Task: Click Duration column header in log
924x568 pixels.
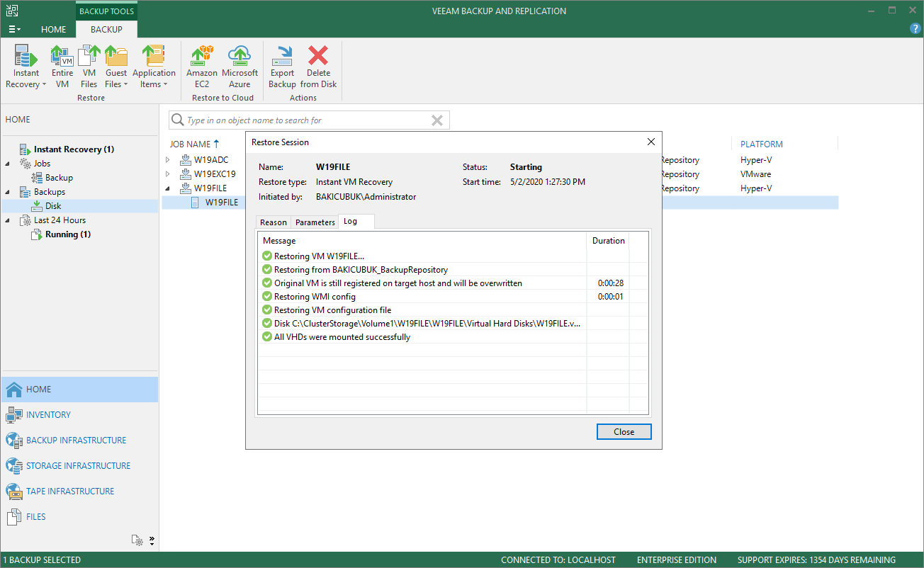Action: [x=608, y=241]
